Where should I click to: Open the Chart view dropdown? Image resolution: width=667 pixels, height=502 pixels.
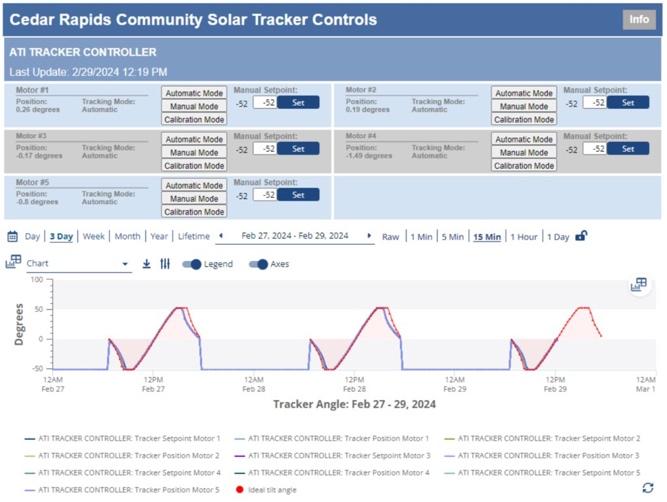78,264
